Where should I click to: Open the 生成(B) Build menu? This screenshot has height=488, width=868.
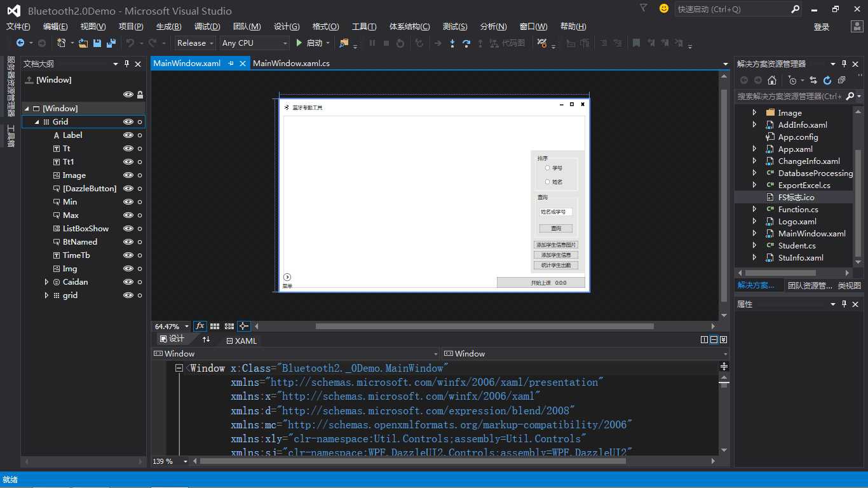(x=168, y=27)
